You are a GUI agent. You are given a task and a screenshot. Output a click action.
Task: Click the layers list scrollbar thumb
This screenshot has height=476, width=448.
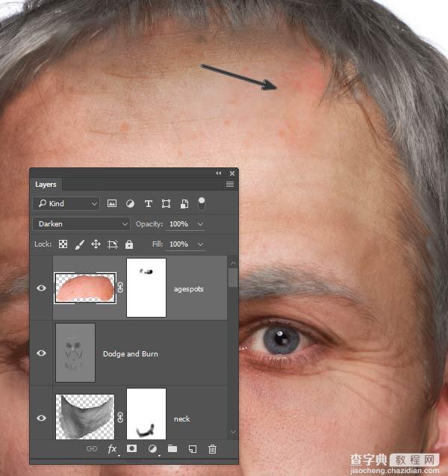[x=233, y=277]
